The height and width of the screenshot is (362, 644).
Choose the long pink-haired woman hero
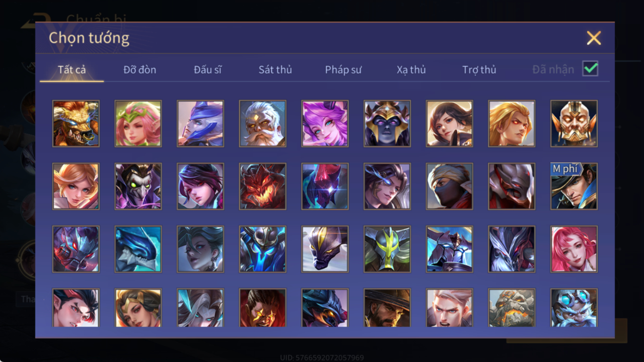(x=574, y=249)
